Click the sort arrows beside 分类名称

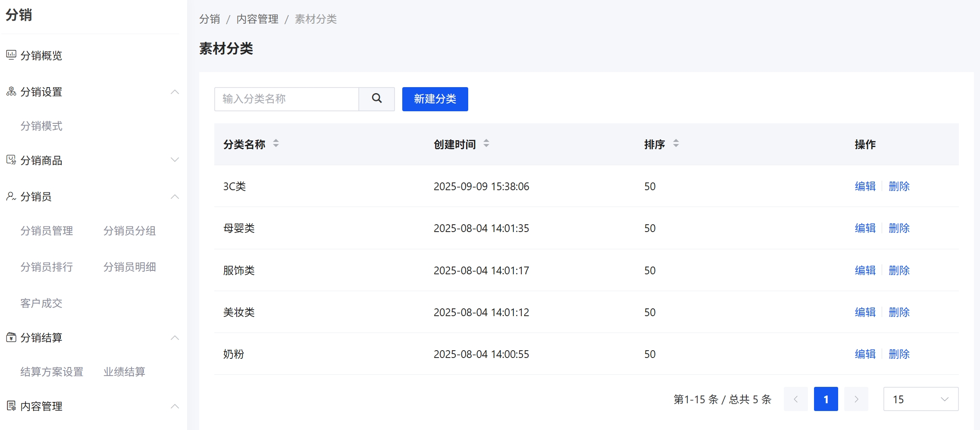pyautogui.click(x=276, y=144)
